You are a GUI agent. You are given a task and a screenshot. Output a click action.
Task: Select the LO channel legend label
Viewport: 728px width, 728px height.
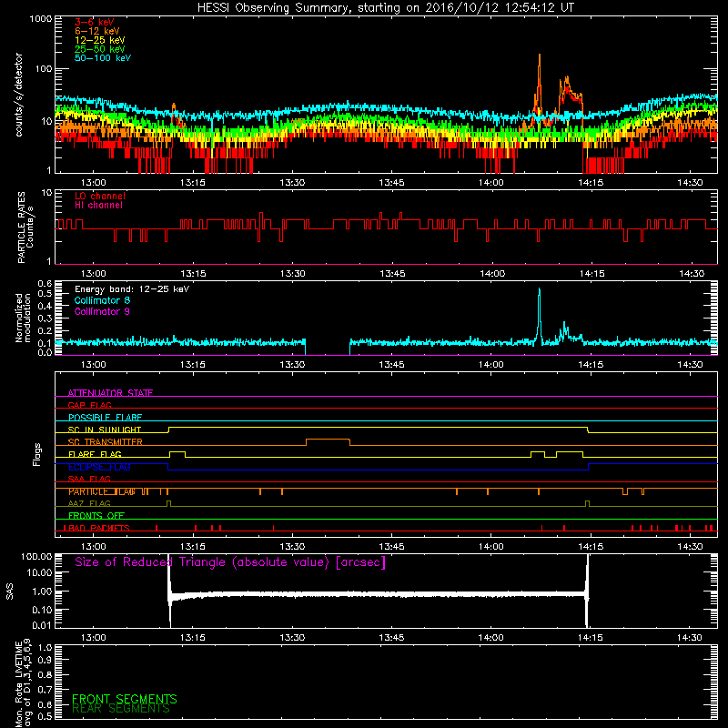[100, 196]
